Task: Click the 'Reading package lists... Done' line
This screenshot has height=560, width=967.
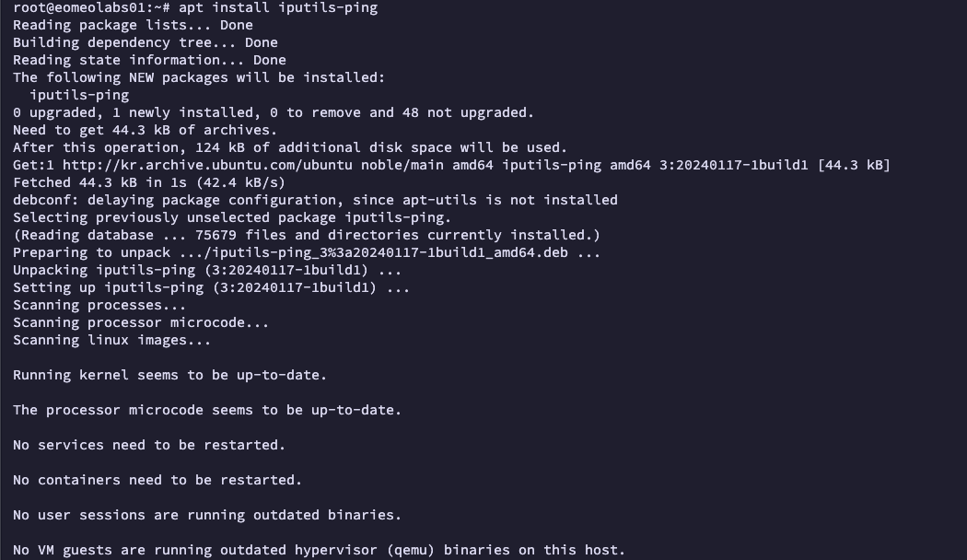Action: [x=133, y=25]
